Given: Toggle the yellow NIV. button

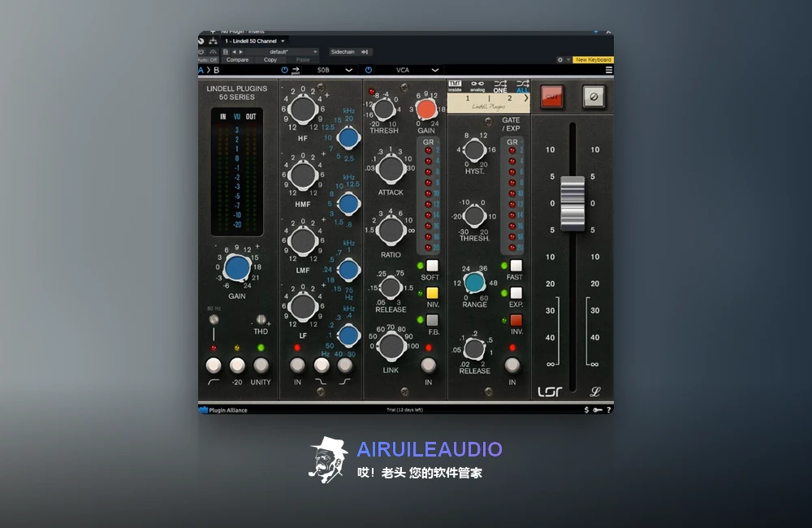Looking at the screenshot, I should (x=432, y=293).
